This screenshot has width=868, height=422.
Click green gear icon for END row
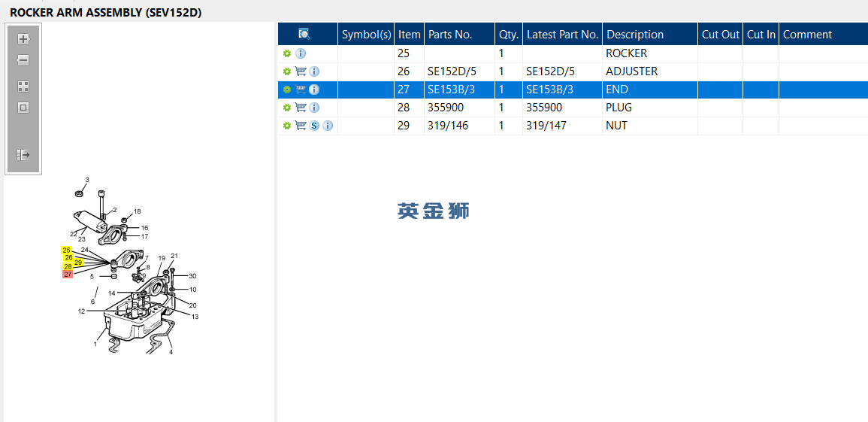tap(287, 90)
